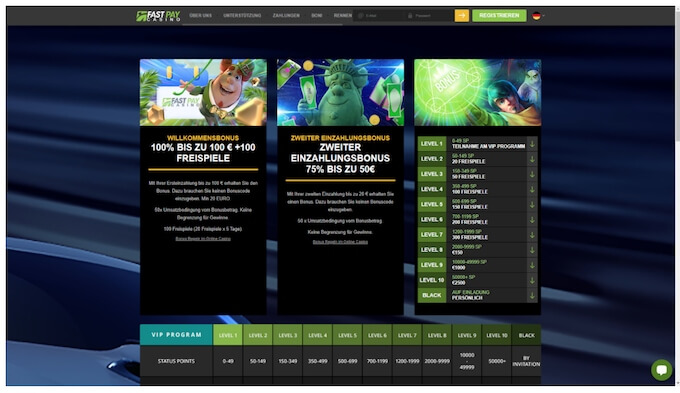680x393 pixels.
Task: Click the 50000+ status points cell
Action: (497, 361)
